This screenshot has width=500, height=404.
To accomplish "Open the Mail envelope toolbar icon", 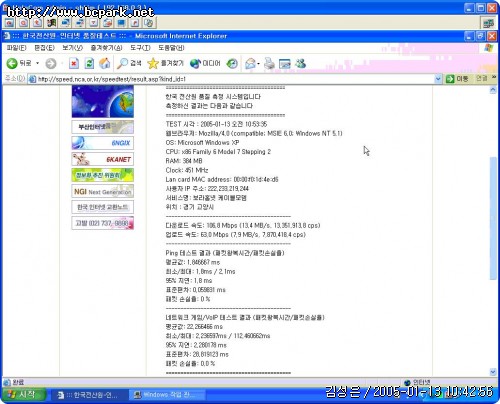I will tap(250, 63).
